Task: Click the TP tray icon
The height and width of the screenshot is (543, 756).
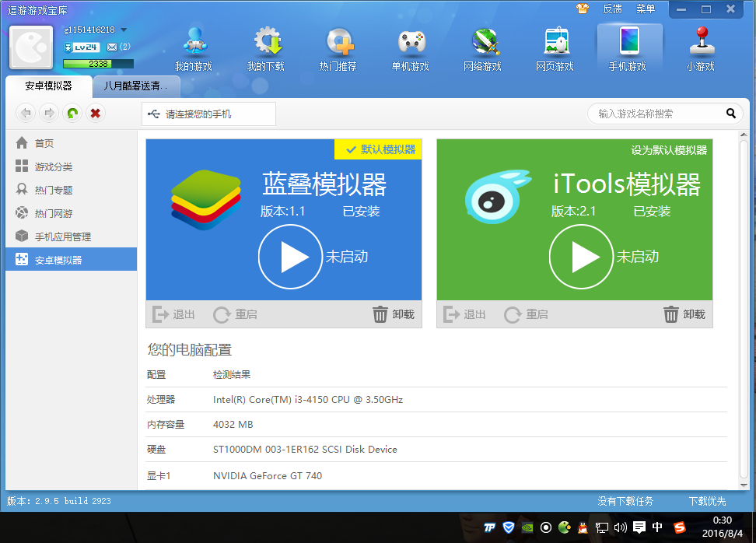Action: click(489, 527)
